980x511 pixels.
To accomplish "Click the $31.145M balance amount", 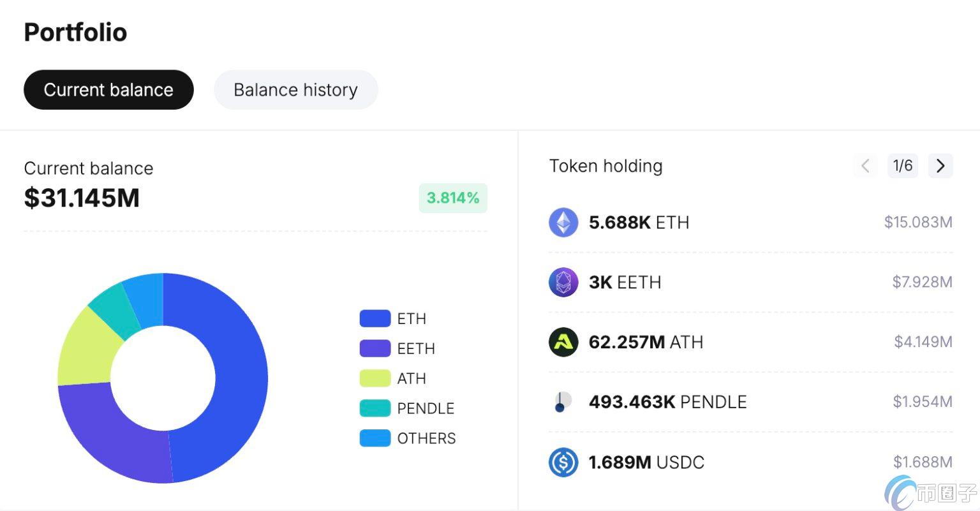I will 82,198.
